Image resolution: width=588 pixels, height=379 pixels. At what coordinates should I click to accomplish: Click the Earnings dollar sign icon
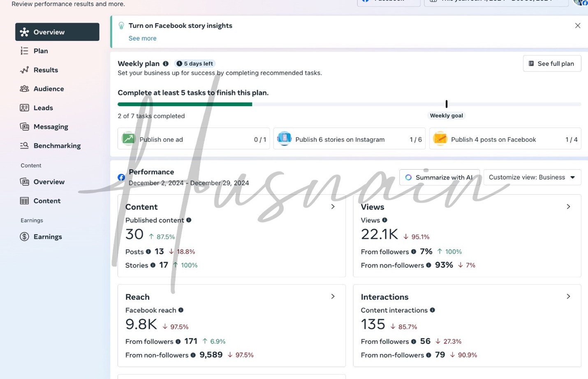(24, 237)
